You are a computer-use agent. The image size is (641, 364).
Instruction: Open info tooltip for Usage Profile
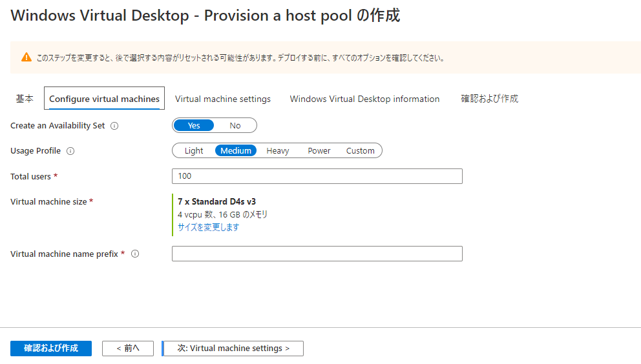70,151
